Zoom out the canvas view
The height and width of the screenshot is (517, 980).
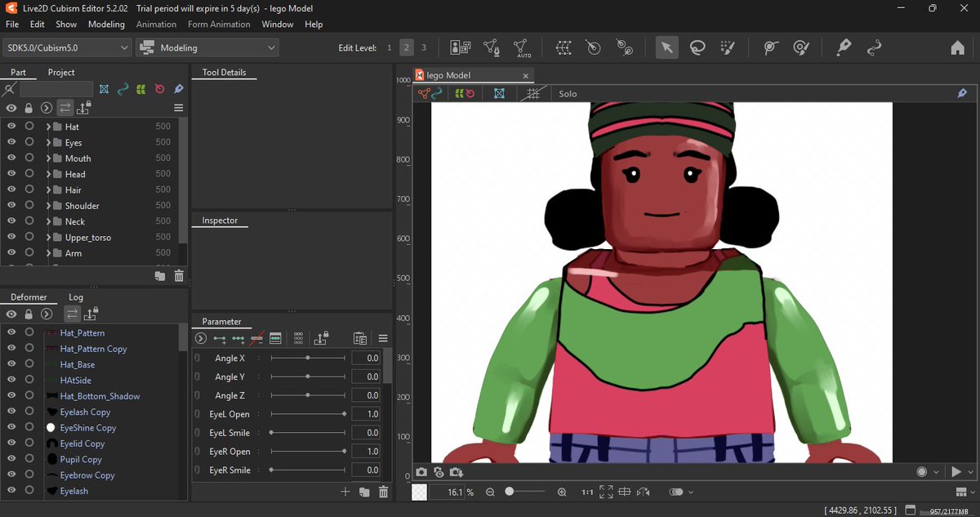click(x=490, y=492)
